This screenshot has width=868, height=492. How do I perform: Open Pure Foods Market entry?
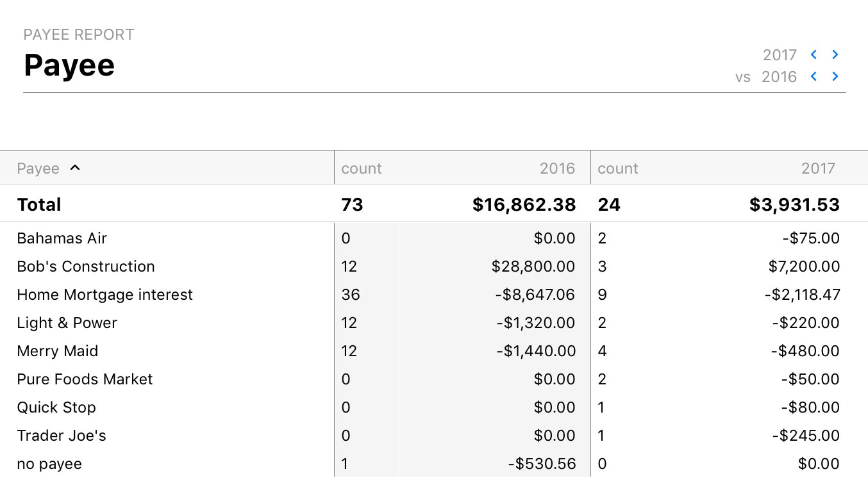85,379
